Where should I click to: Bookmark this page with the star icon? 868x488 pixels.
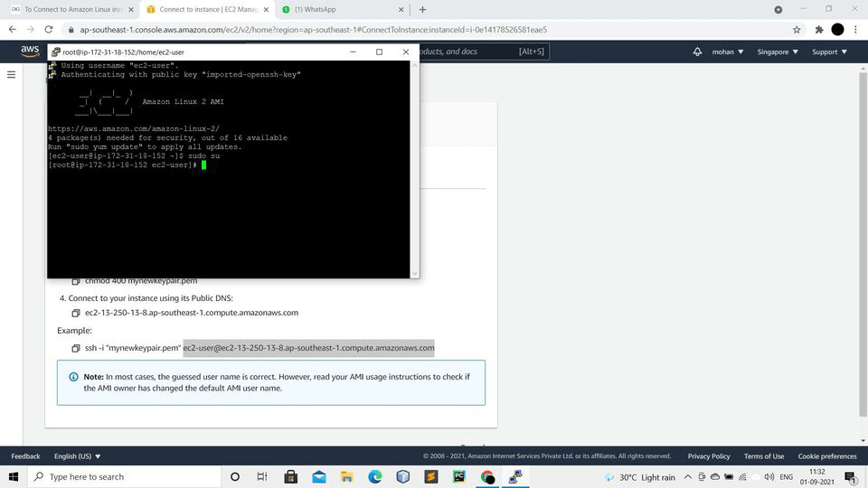pos(797,30)
